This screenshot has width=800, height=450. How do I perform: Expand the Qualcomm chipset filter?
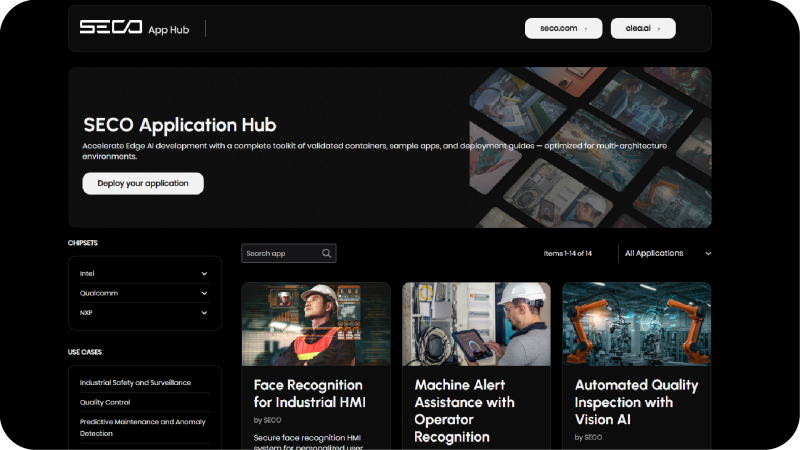tap(144, 293)
